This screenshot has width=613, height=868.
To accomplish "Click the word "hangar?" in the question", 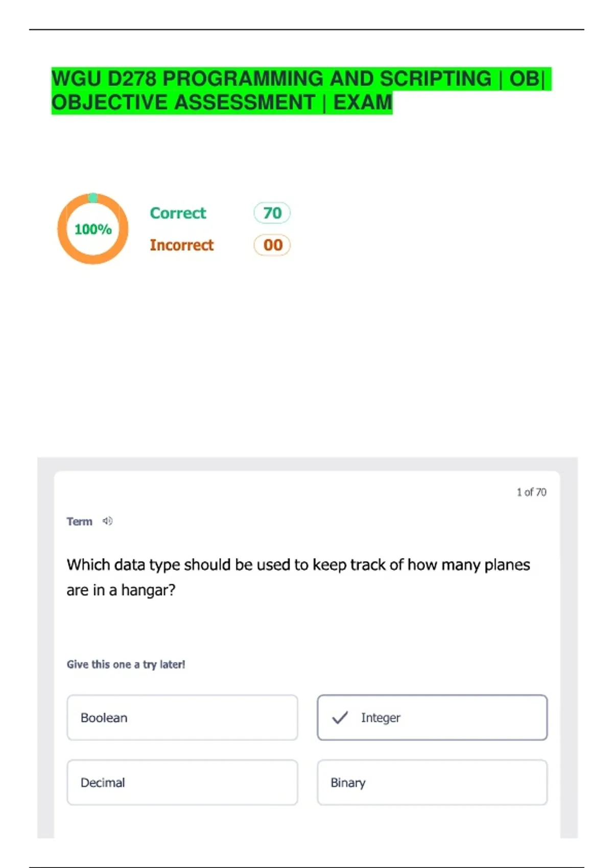I will [148, 590].
